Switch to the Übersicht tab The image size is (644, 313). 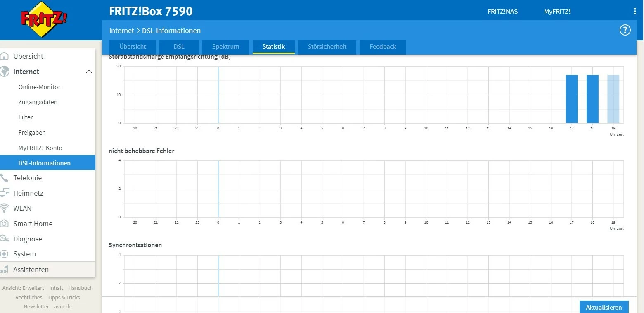point(133,47)
